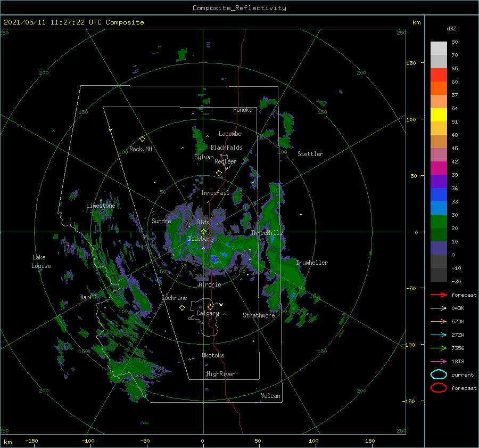Click the magenta 18TS arrow icon
Image resolution: width=479 pixels, height=448 pixels.
click(x=439, y=362)
